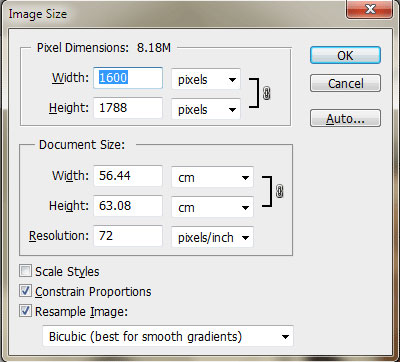Open the document Height cm dropdown

212,207
